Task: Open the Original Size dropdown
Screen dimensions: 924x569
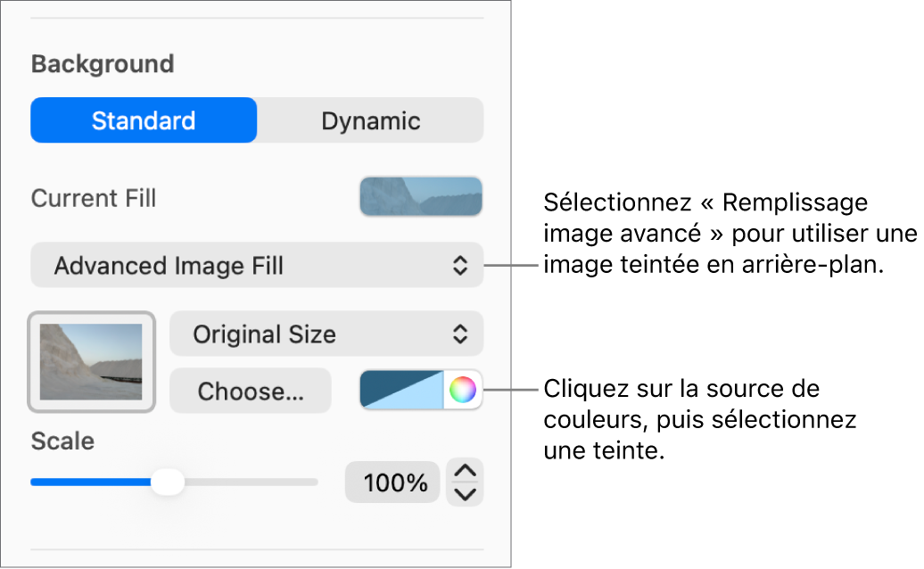Action: click(x=326, y=334)
